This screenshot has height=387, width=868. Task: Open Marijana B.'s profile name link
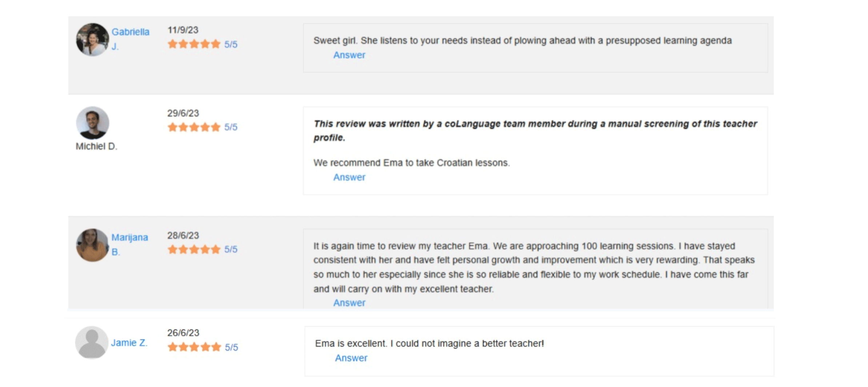pyautogui.click(x=129, y=237)
